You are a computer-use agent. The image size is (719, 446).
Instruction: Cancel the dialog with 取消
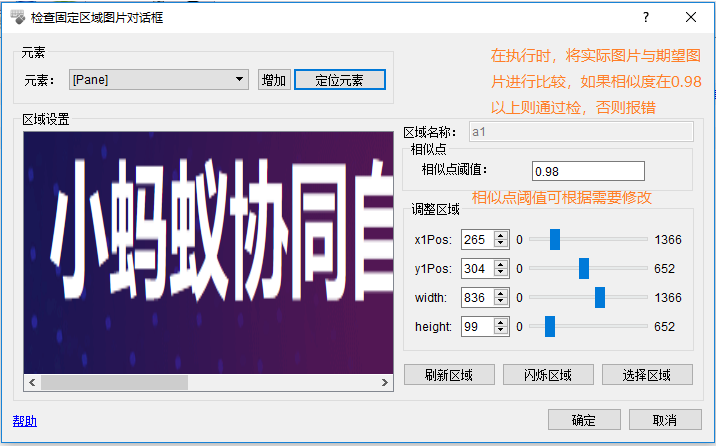(665, 420)
